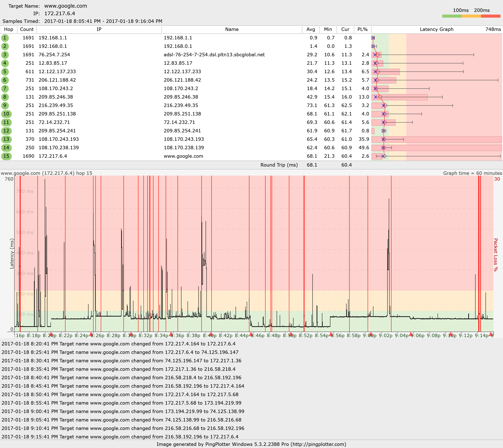This screenshot has height=448, width=503.
Task: Click the red 200ms legend swatch
Action: tap(491, 16)
